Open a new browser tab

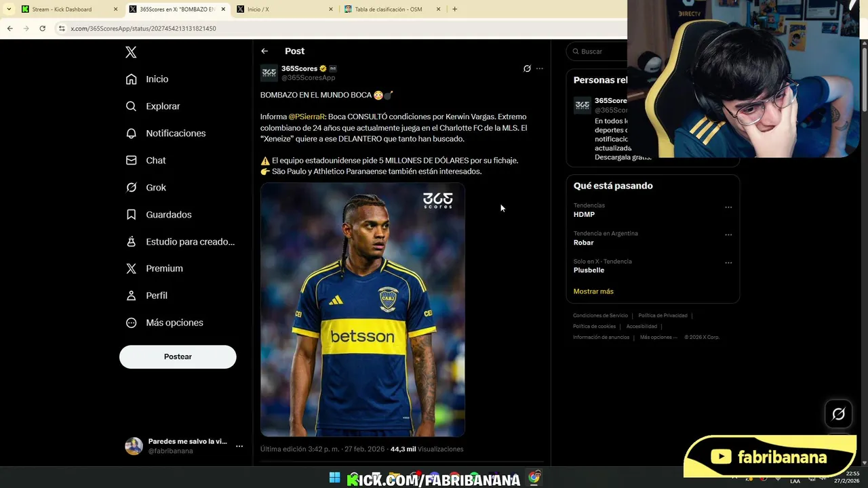click(x=454, y=9)
